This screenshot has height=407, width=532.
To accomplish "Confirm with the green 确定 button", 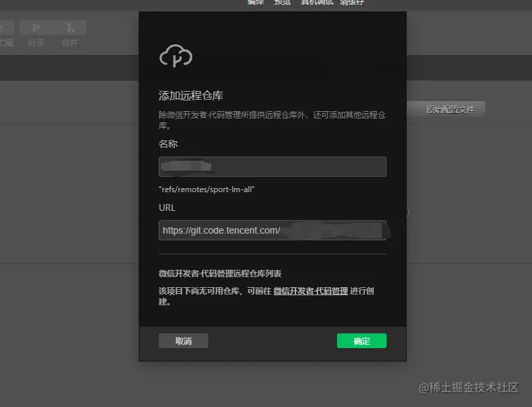I will (361, 341).
